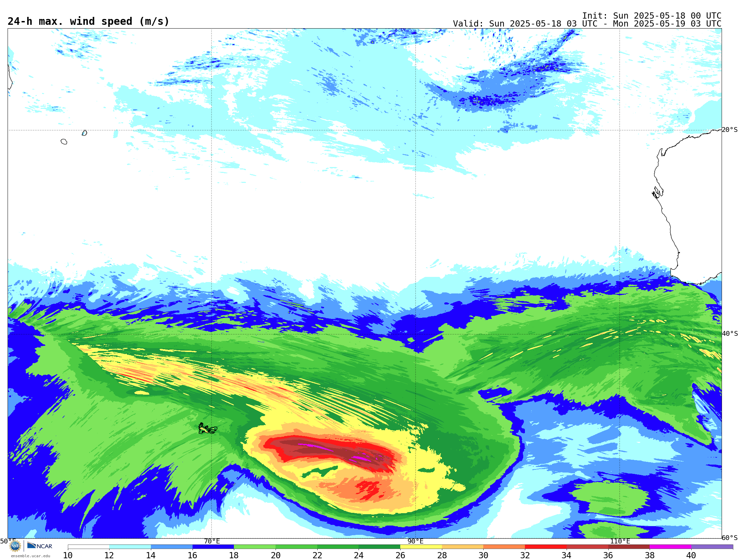Select the brown-red 36–38 m/s swatch
The height and width of the screenshot is (560, 744).
coord(629,547)
